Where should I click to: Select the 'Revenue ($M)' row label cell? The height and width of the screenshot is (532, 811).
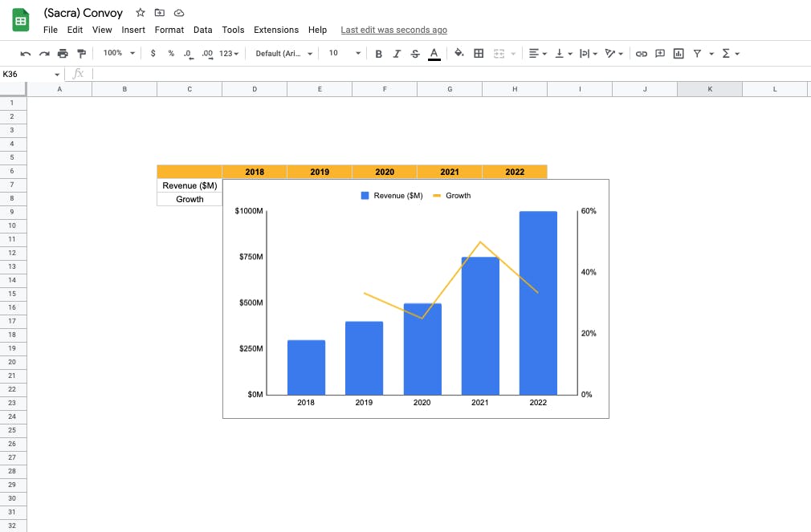[x=190, y=185]
